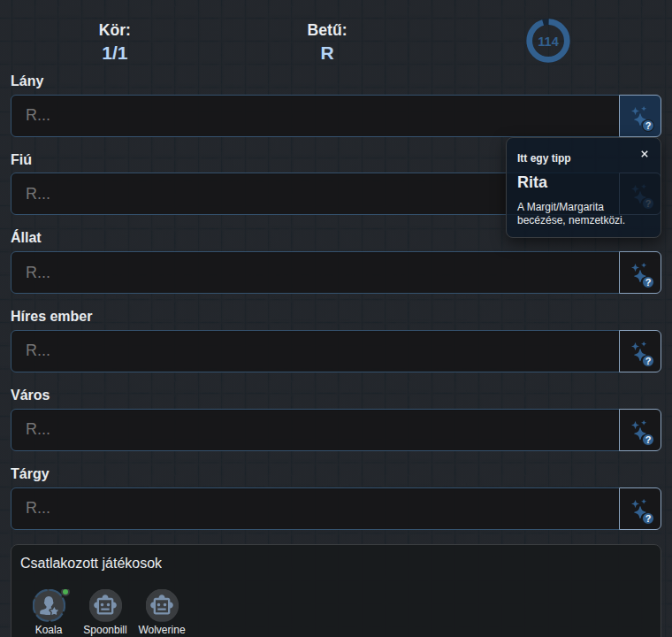Select the Koala player avatar
This screenshot has width=672, height=637.
pyautogui.click(x=49, y=605)
